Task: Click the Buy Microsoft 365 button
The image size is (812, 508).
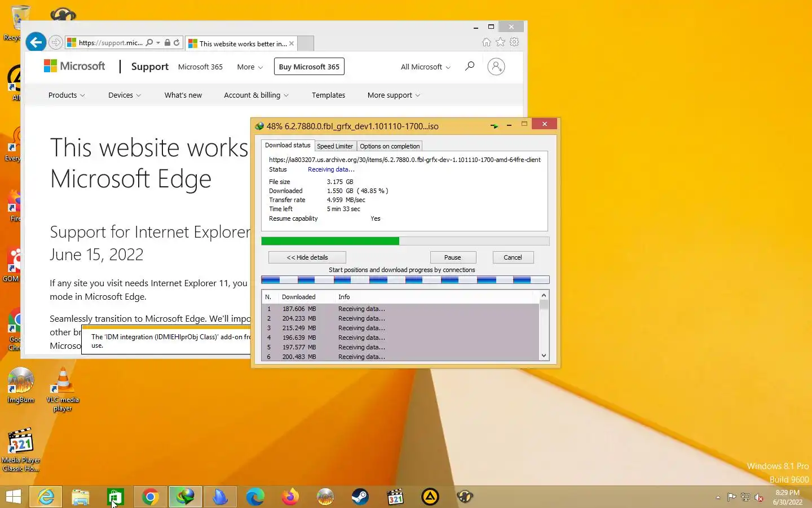Action: tap(309, 67)
